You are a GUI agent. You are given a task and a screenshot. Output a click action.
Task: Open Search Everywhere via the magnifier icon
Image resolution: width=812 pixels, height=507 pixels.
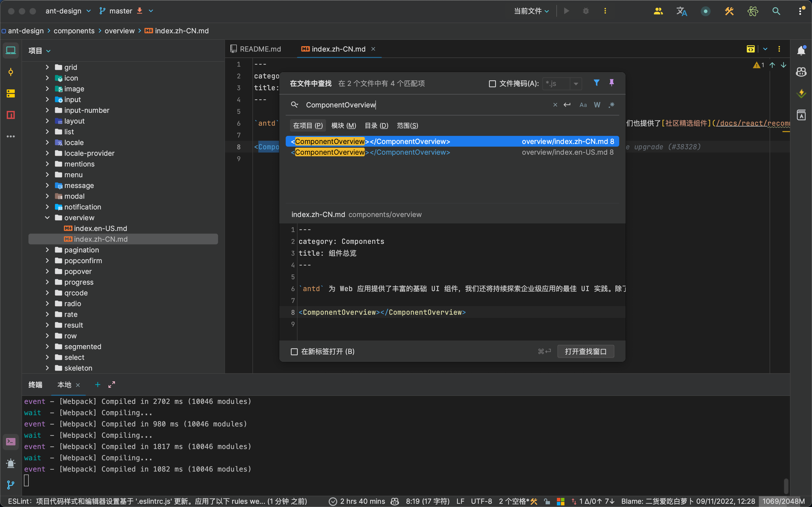[776, 11]
